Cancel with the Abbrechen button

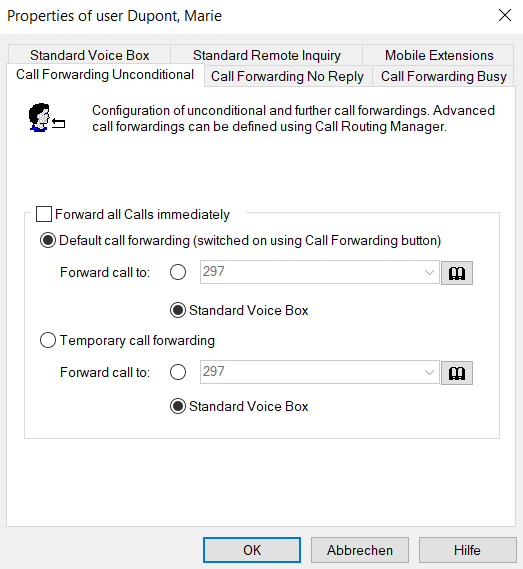pos(360,550)
